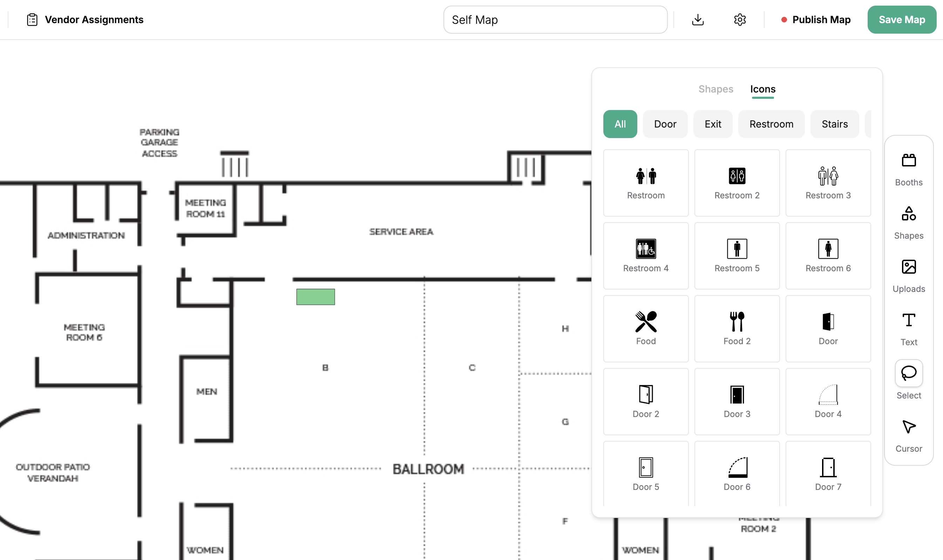The image size is (943, 560).
Task: Activate the lasso Select tool
Action: click(x=908, y=373)
